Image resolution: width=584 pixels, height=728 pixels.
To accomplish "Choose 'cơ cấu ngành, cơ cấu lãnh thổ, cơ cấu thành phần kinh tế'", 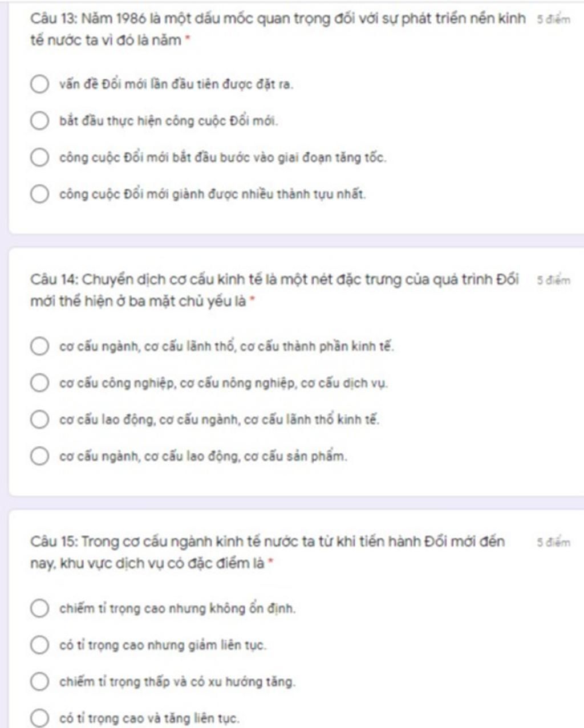I will coord(39,346).
